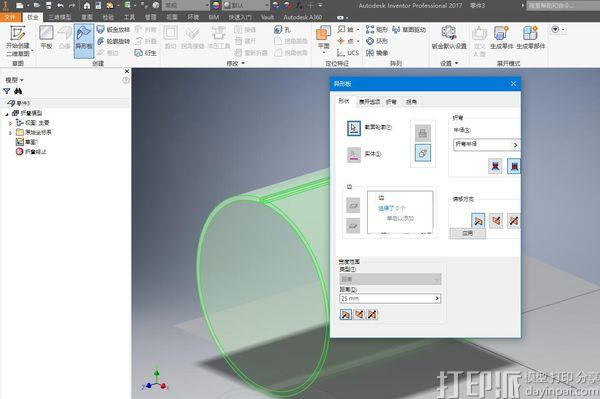The height and width of the screenshot is (399, 600).
Task: Toggle the middle distance direction button
Action: point(359,314)
